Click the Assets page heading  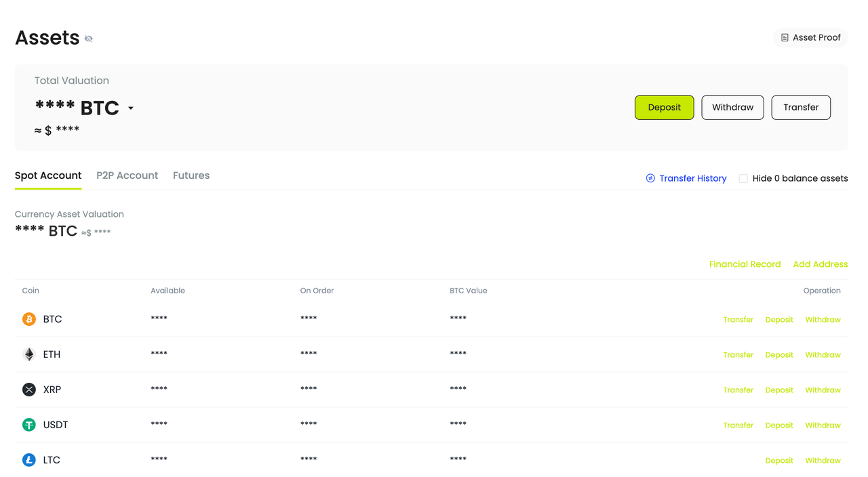(47, 38)
